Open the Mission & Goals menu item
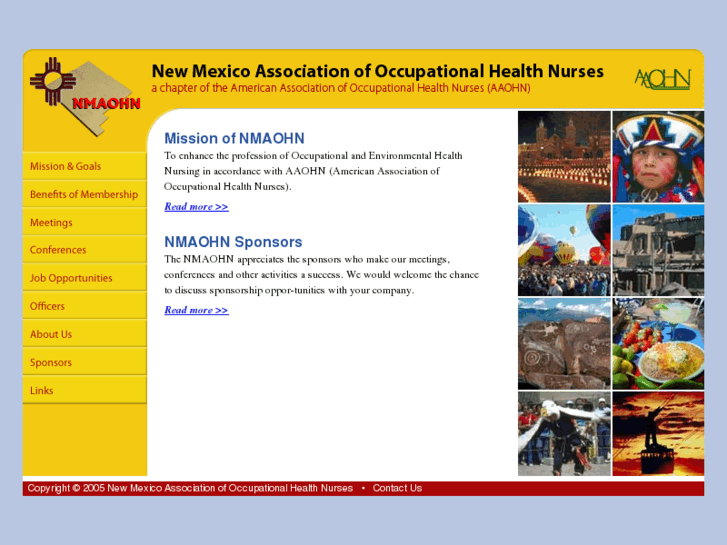This screenshot has width=727, height=545. coord(65,166)
